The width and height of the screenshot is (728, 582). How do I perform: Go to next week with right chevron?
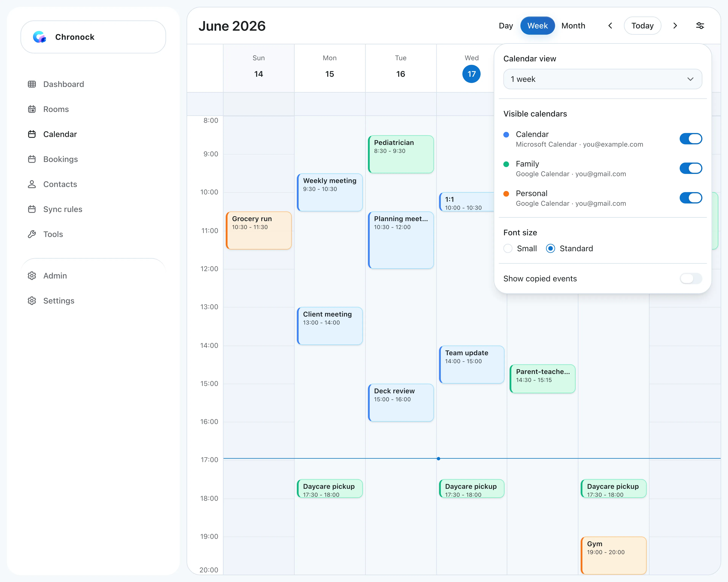click(675, 26)
